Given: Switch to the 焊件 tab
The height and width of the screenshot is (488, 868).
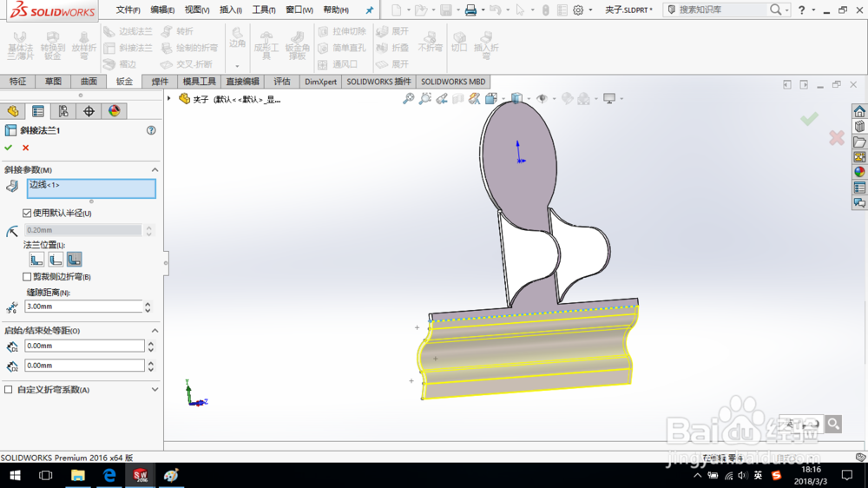Looking at the screenshot, I should tap(160, 82).
